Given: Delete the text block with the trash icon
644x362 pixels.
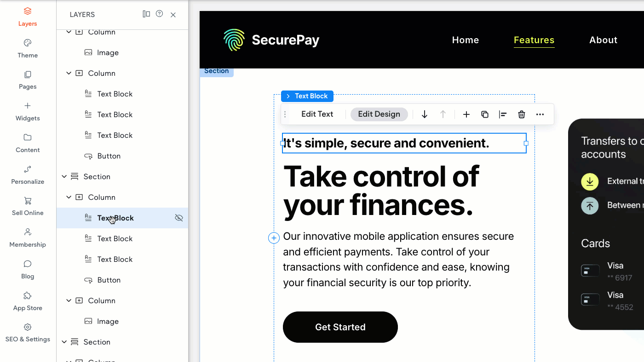Looking at the screenshot, I should click(x=522, y=114).
